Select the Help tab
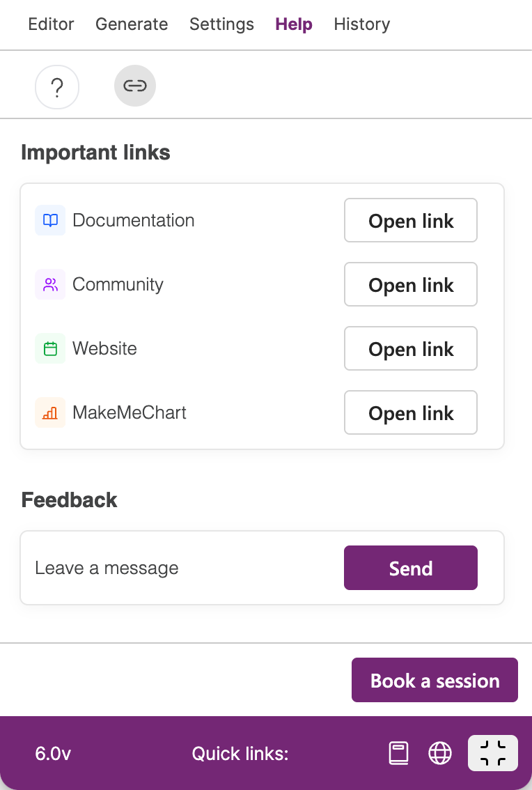The width and height of the screenshot is (532, 790). (x=294, y=24)
